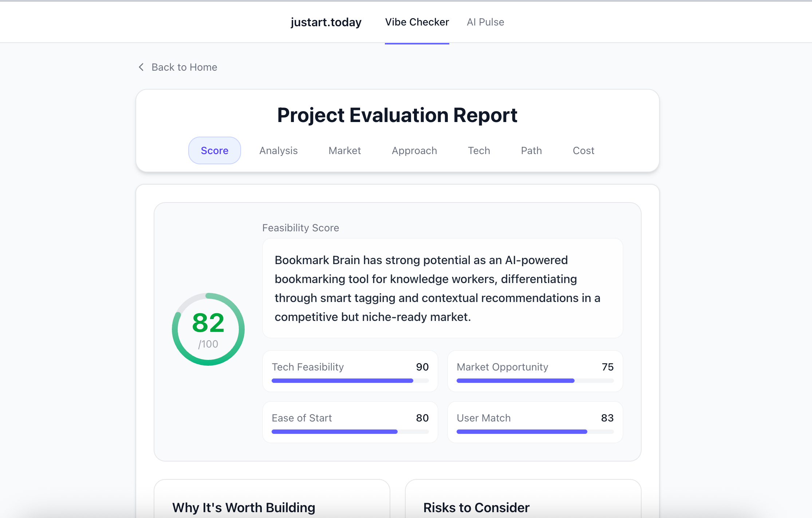Open the Path tab
The width and height of the screenshot is (812, 518).
point(531,150)
